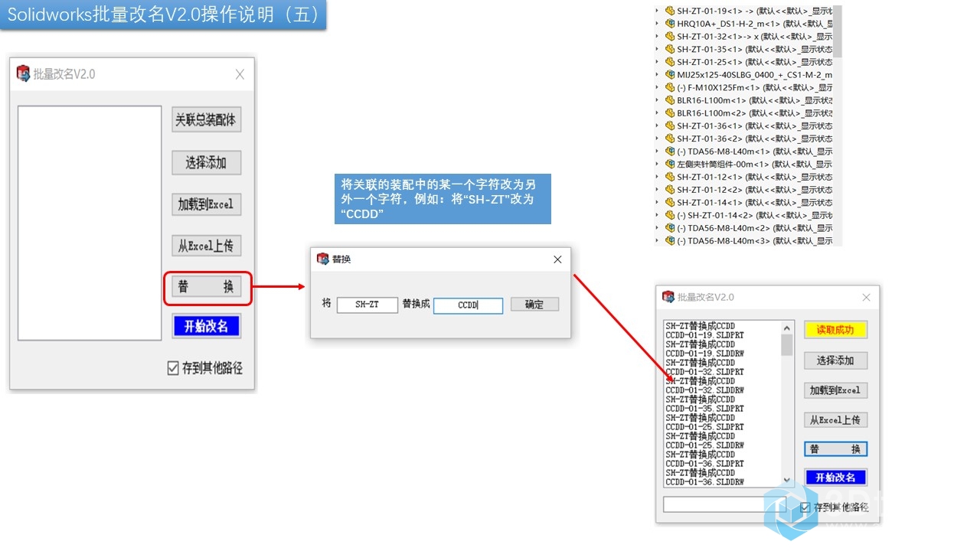Click the title icon of the empty-list 批量改名 dialog
980x551 pixels.
pyautogui.click(x=23, y=73)
